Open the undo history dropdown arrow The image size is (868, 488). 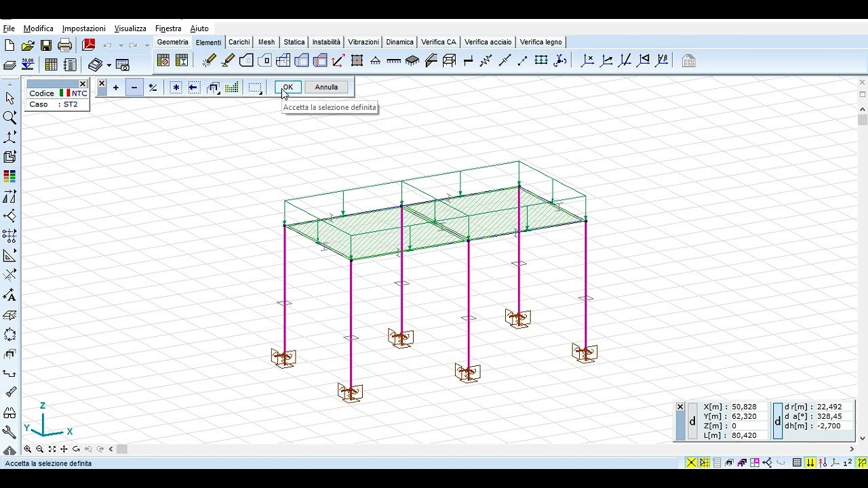pyautogui.click(x=121, y=45)
